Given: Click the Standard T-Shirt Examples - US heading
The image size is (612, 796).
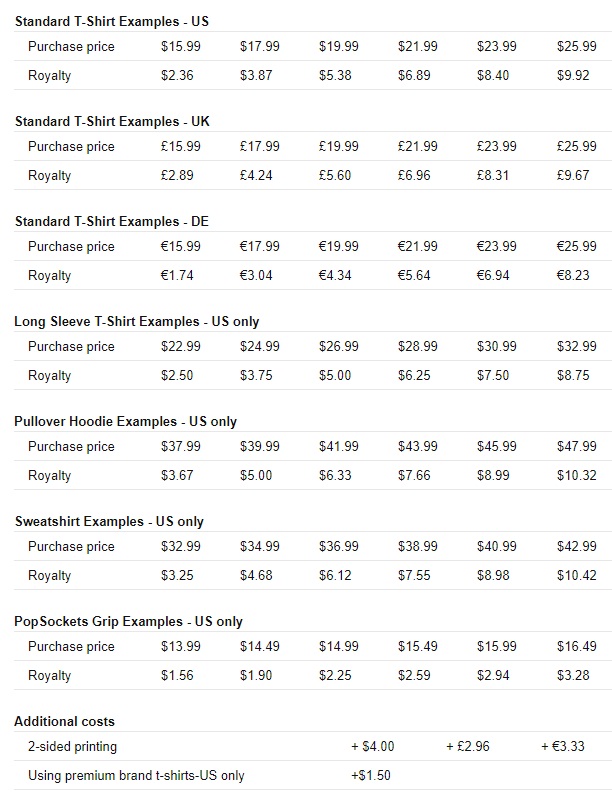Looking at the screenshot, I should 112,21.
